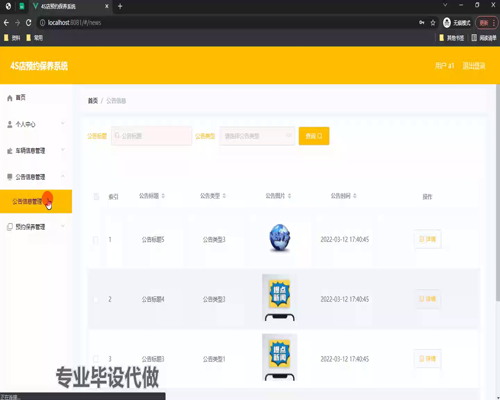
Task: Click the 公告类型1 cell in row 3
Action: [214, 359]
